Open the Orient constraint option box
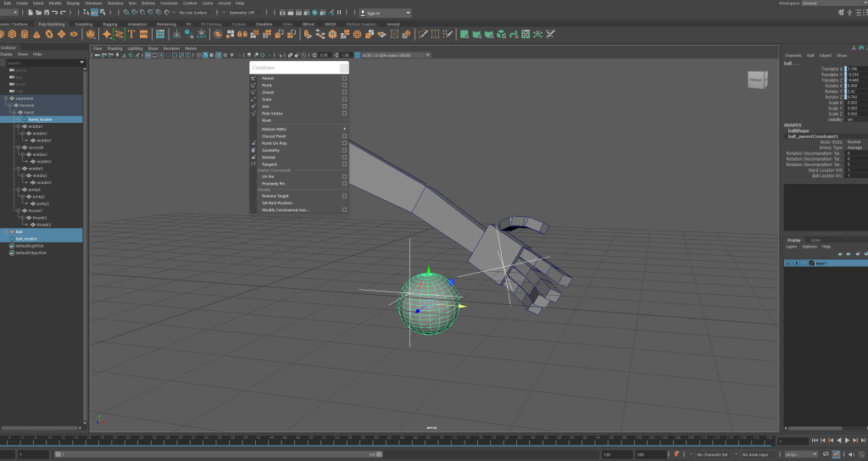868x461 pixels. tap(344, 92)
